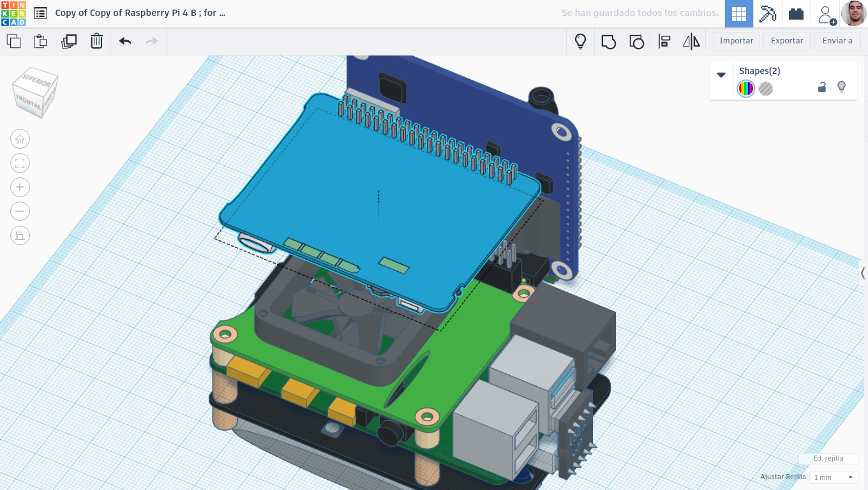Delete the selected shapes with trash icon

pos(96,41)
